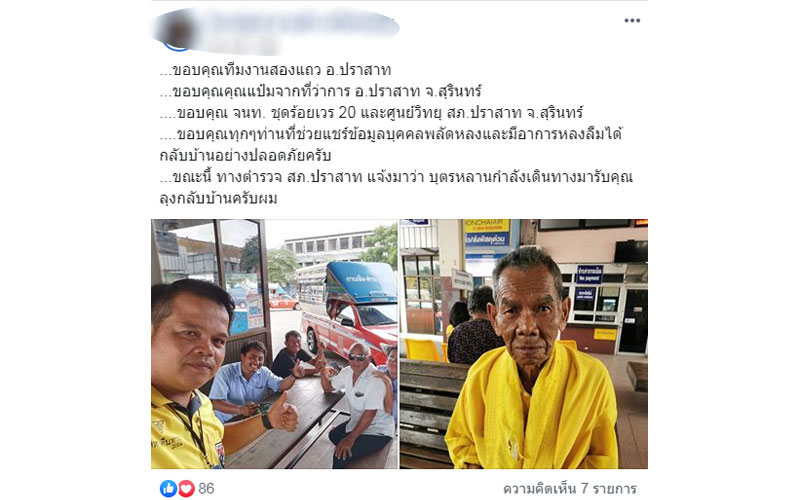The image size is (800, 500).
Task: Click the yellow sign in the right photo
Action: tap(486, 238)
